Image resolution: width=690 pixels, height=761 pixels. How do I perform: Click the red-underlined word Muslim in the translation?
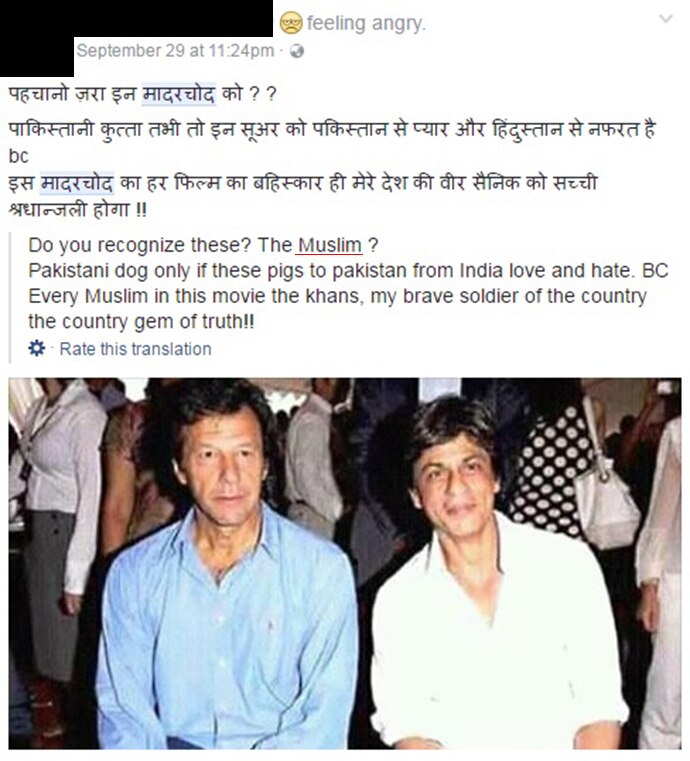point(329,245)
